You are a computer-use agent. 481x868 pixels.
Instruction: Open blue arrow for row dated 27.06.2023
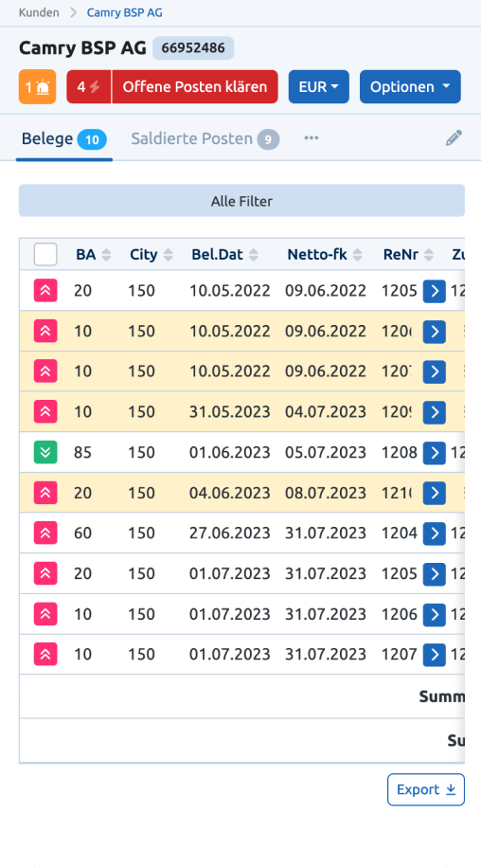(435, 533)
